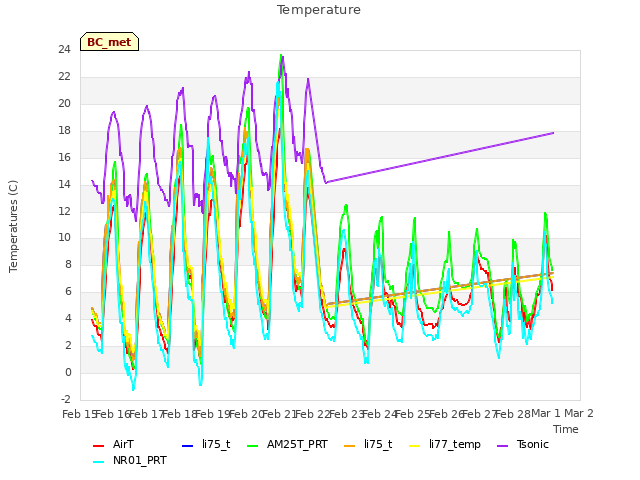Image resolution: width=640 pixels, height=480 pixels.
Task: Select the Feb 22 date tick
Action: (x=313, y=414)
